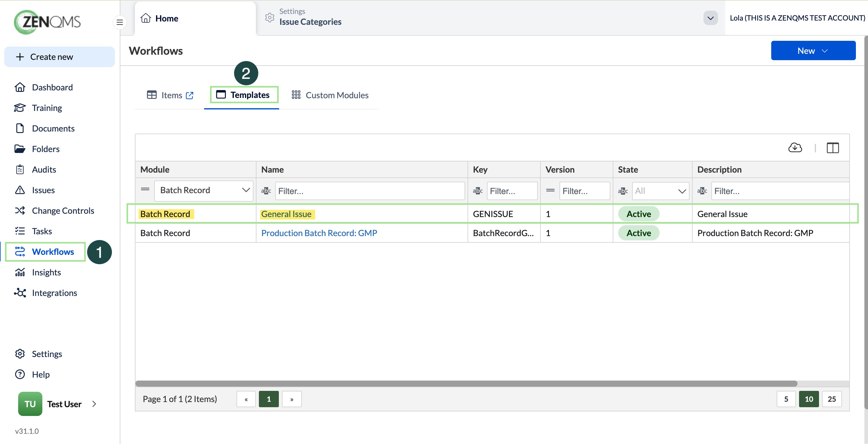Click Description filter operator icon
The image size is (868, 448).
coord(702,191)
